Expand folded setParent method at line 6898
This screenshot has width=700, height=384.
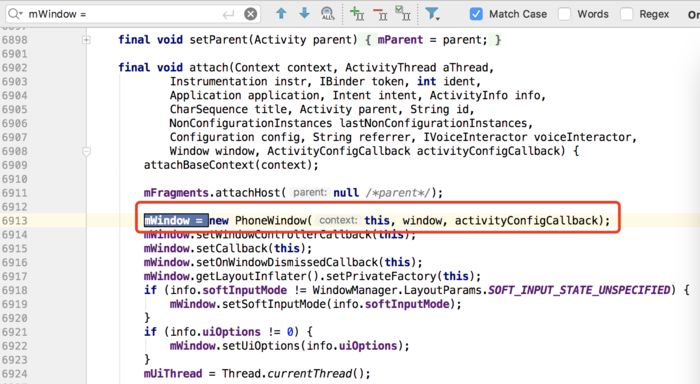coord(86,40)
